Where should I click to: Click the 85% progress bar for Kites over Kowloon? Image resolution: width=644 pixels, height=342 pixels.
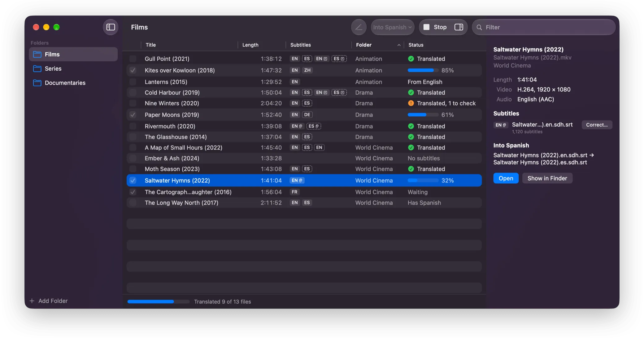[x=423, y=70]
